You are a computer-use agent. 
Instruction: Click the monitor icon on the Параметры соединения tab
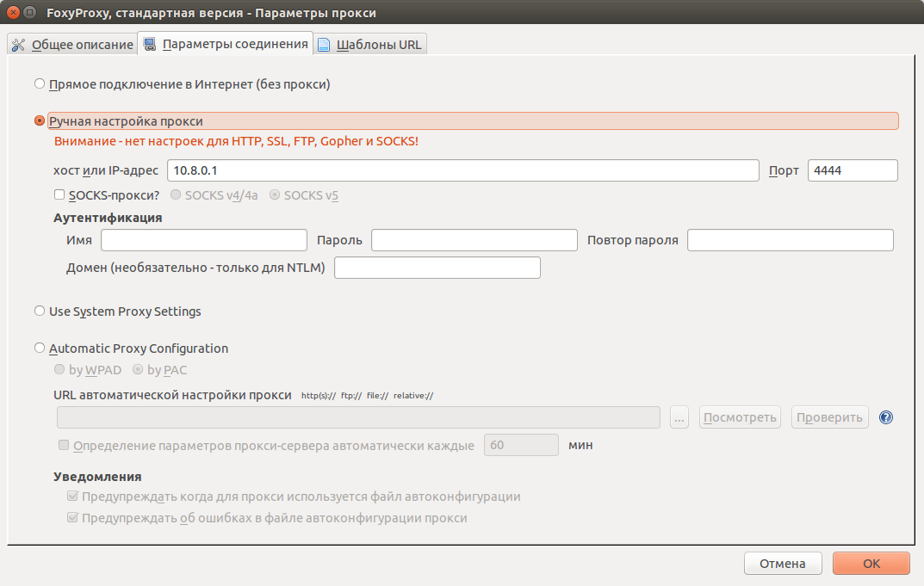[x=150, y=44]
